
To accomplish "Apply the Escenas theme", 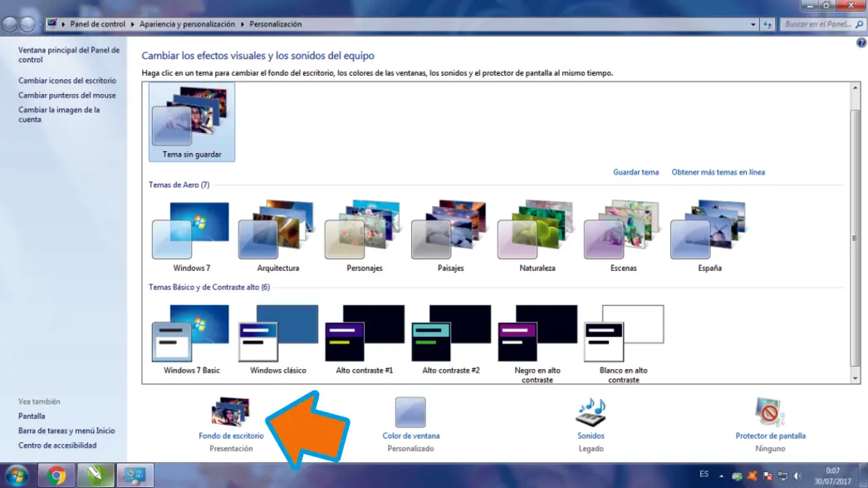I will tap(623, 237).
